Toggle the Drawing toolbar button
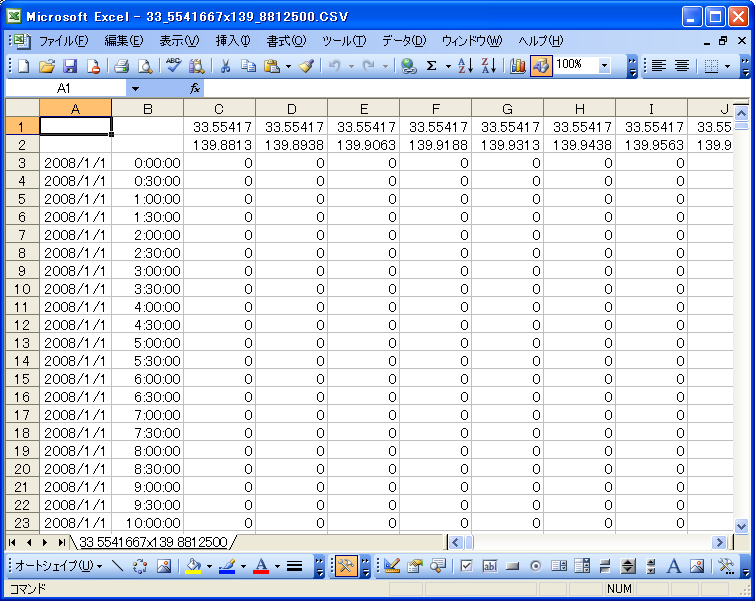 (x=541, y=66)
